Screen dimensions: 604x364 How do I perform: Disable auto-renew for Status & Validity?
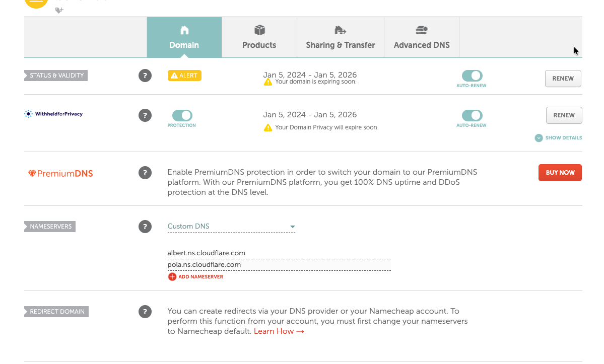472,75
